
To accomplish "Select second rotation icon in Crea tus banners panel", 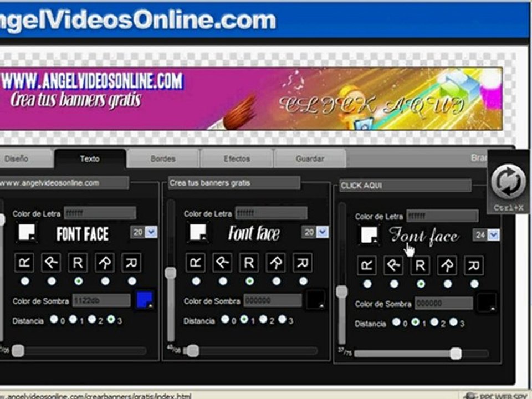I will tap(223, 262).
